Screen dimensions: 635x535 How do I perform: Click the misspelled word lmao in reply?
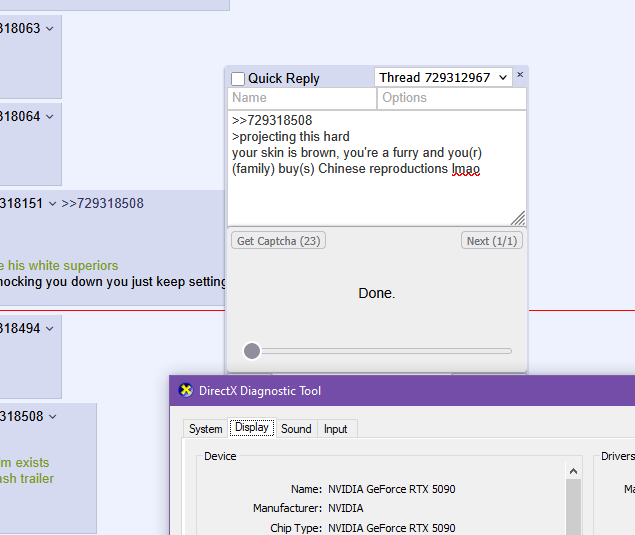(x=466, y=168)
